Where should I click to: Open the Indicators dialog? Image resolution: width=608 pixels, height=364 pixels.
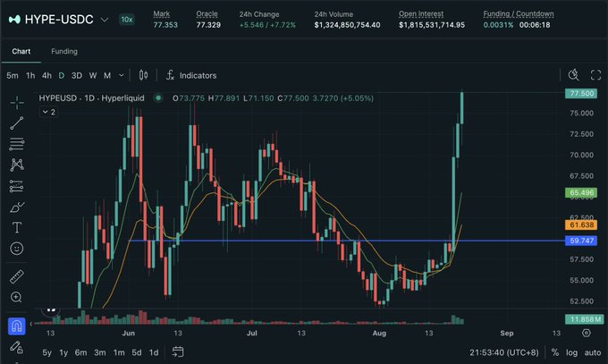[191, 75]
